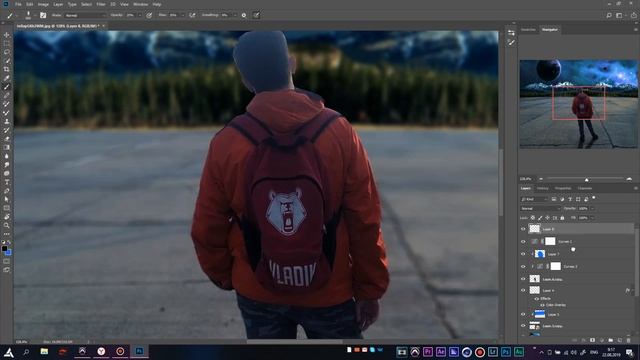This screenshot has height=360, width=640.
Task: Delete the selected layer
Action: 629,340
